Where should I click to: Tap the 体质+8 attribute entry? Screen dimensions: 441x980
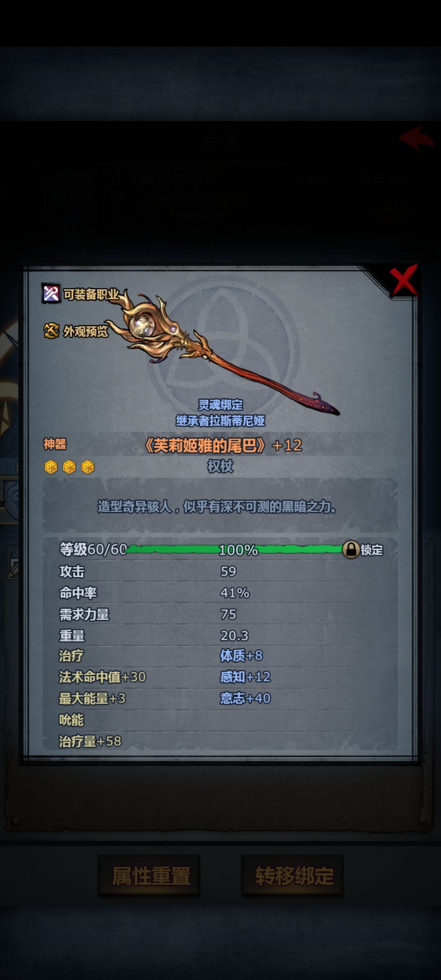click(241, 656)
